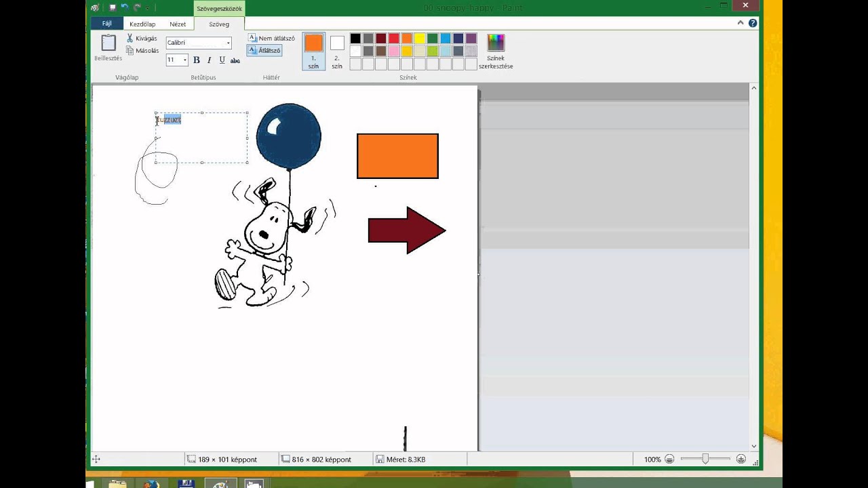Customize quick access toolbar dropdown arrow
Viewport: 868px width, 488px height.
147,8
